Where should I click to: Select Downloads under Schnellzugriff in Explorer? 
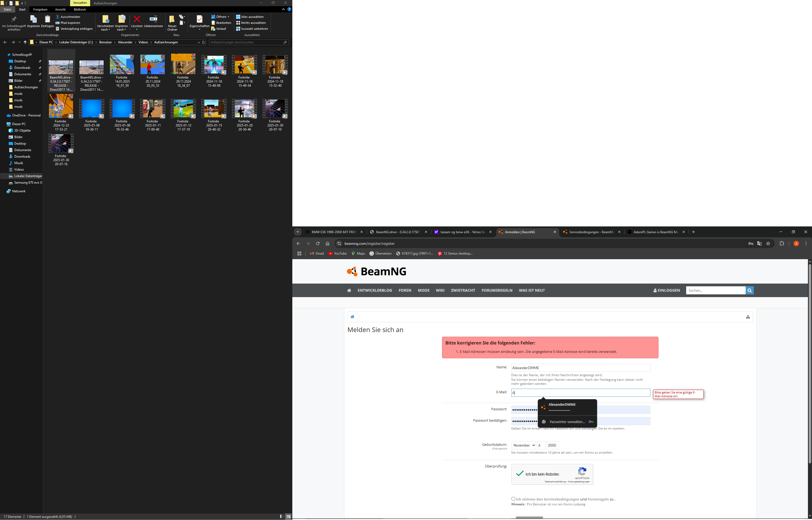(x=22, y=67)
